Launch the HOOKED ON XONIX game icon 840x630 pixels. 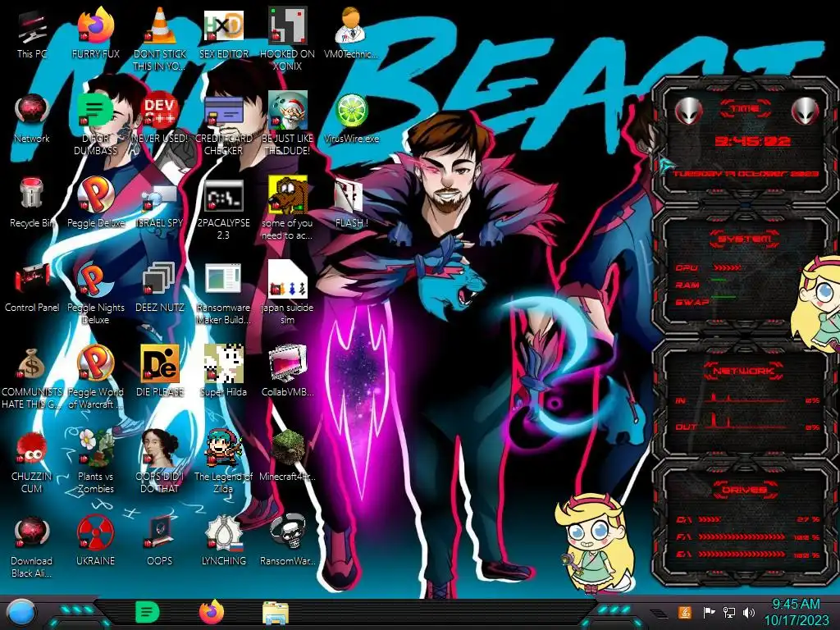(287, 25)
